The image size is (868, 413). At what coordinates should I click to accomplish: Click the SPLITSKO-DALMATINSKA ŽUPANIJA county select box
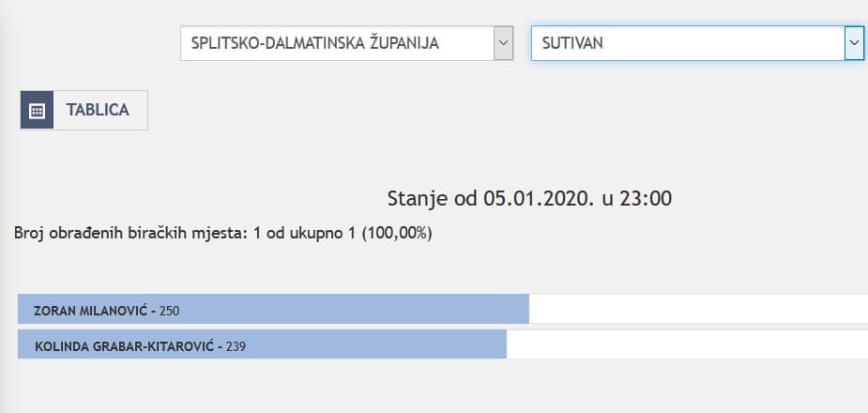point(338,43)
